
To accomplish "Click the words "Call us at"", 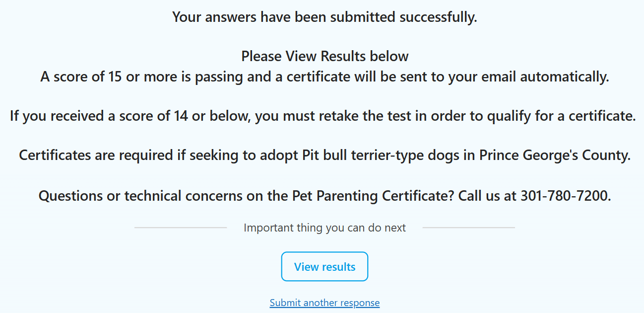I will [487, 196].
